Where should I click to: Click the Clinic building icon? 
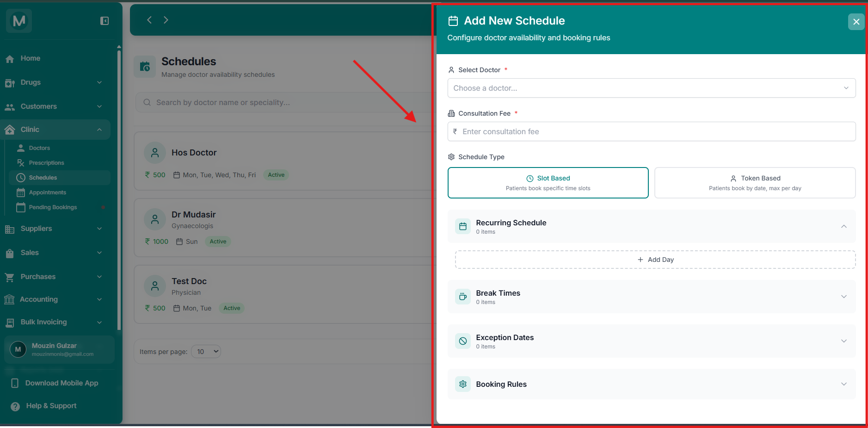[x=10, y=130]
